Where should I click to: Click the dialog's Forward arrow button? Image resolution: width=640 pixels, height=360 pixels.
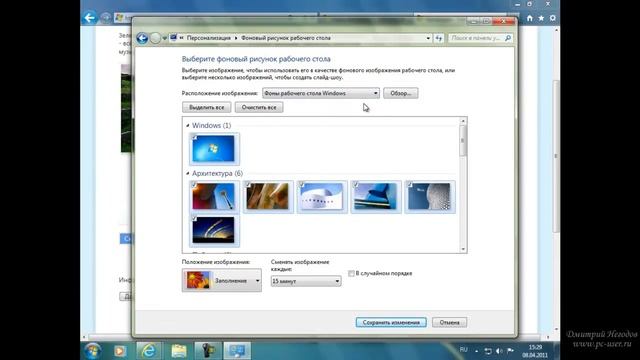[155, 38]
